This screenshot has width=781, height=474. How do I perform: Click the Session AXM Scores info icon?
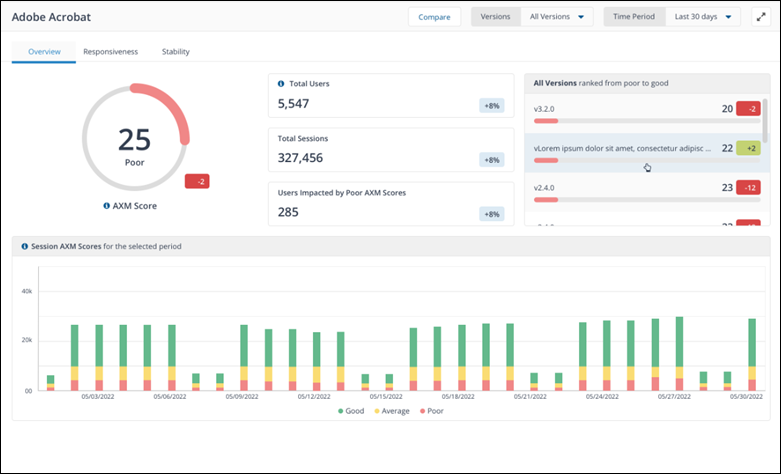point(24,246)
